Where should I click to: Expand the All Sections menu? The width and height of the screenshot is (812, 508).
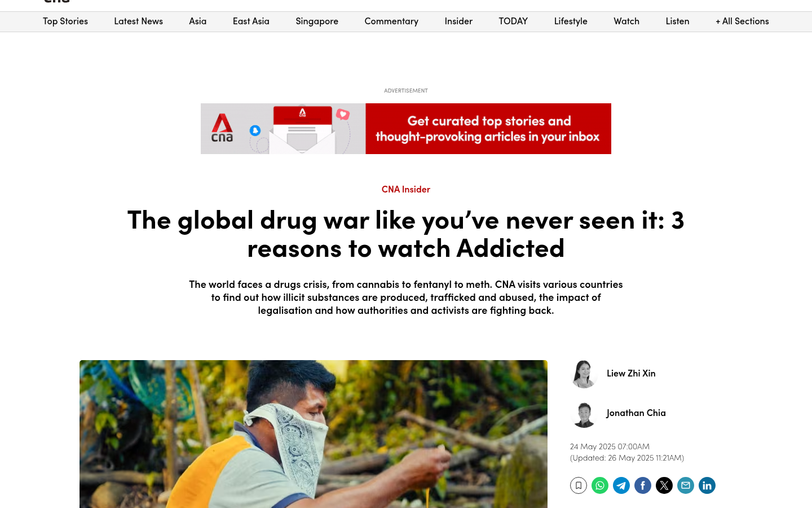(x=742, y=21)
